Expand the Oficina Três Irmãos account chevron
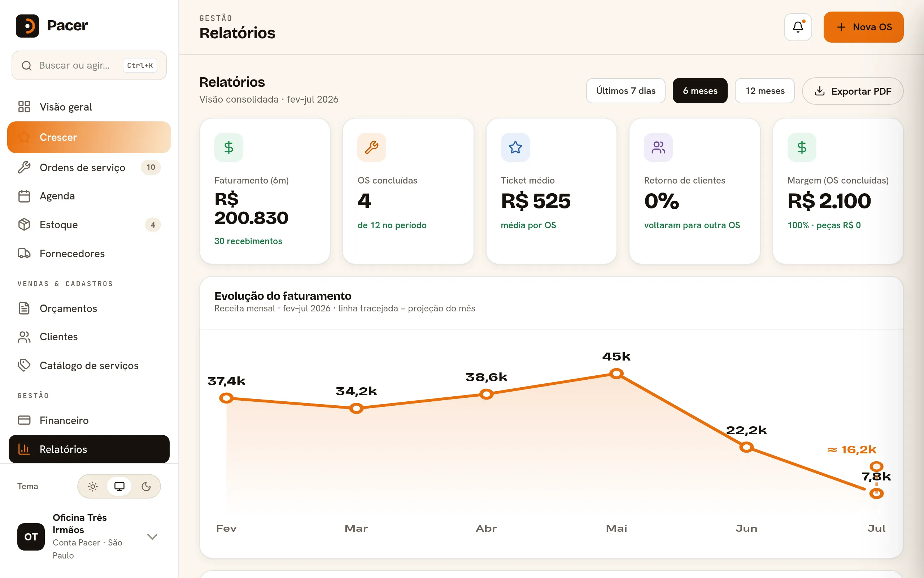Image resolution: width=924 pixels, height=578 pixels. (152, 537)
